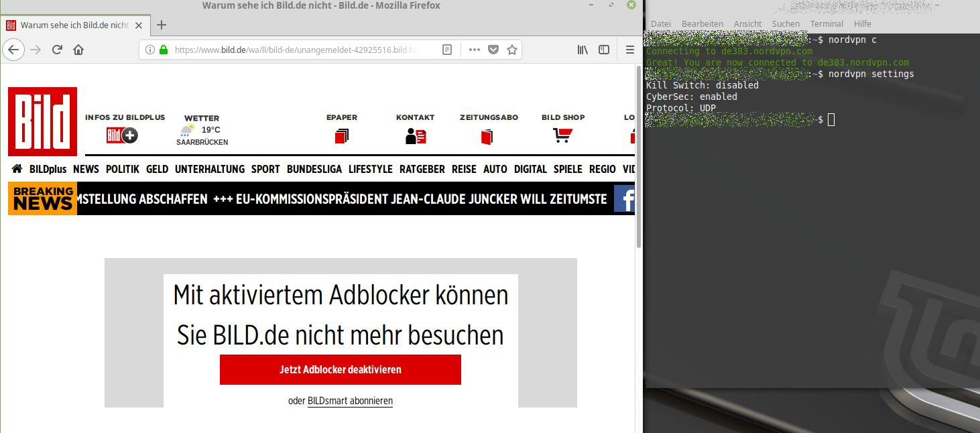This screenshot has width=980, height=433.
Task: Close the Bild.de tab
Action: coord(139,25)
